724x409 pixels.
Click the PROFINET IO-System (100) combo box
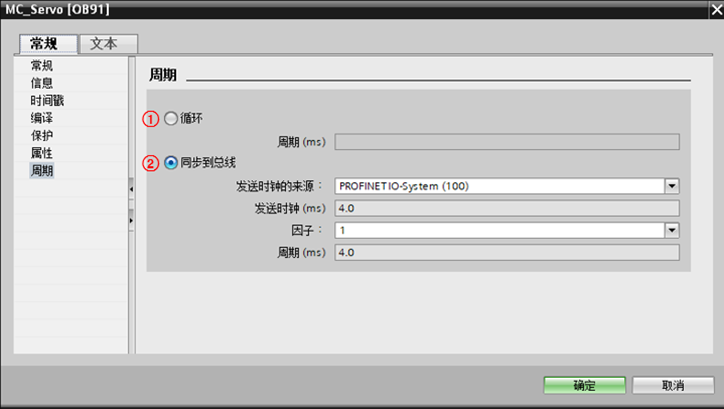pyautogui.click(x=499, y=186)
